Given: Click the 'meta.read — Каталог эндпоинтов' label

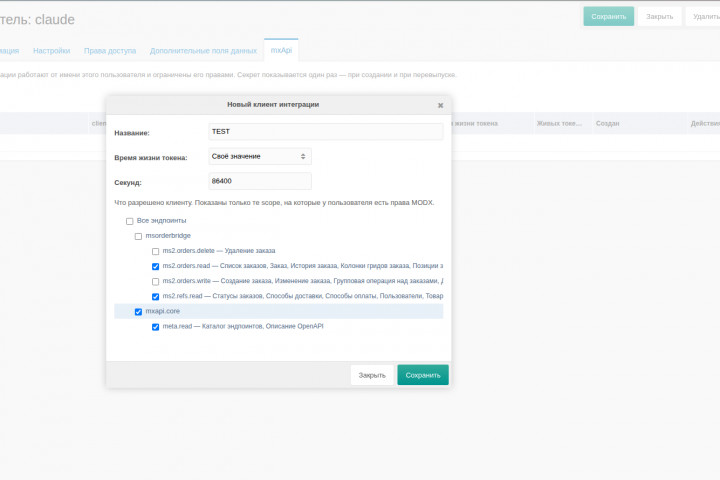Looking at the screenshot, I should click(243, 326).
